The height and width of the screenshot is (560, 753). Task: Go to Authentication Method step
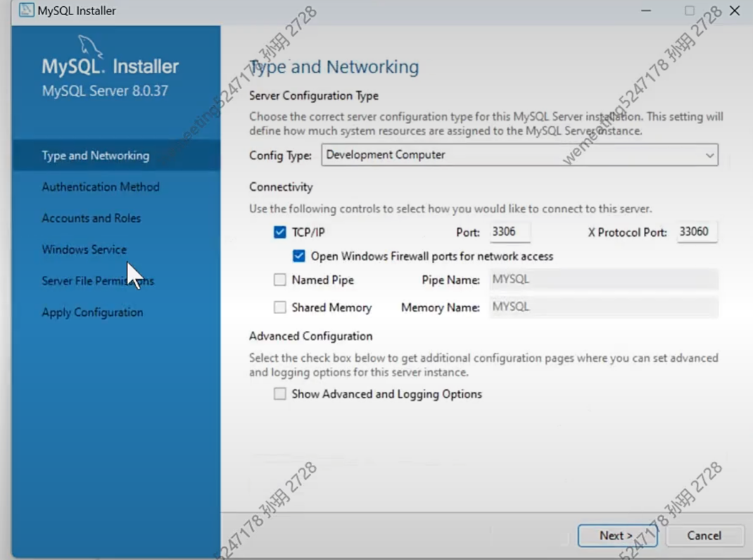tap(100, 187)
